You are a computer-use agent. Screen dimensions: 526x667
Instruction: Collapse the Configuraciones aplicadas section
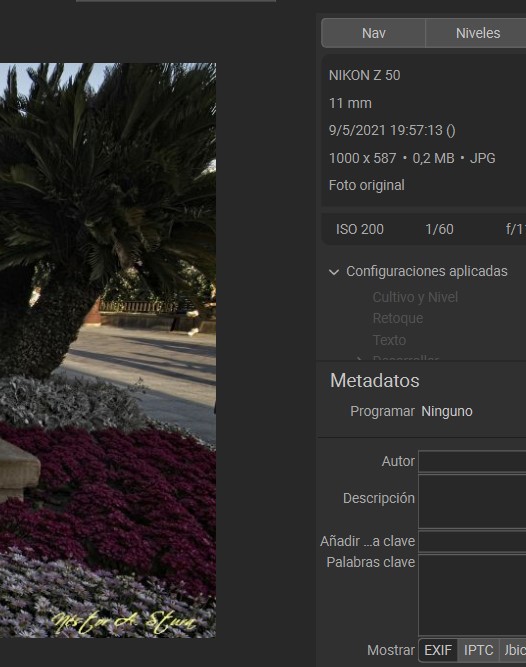[334, 272]
